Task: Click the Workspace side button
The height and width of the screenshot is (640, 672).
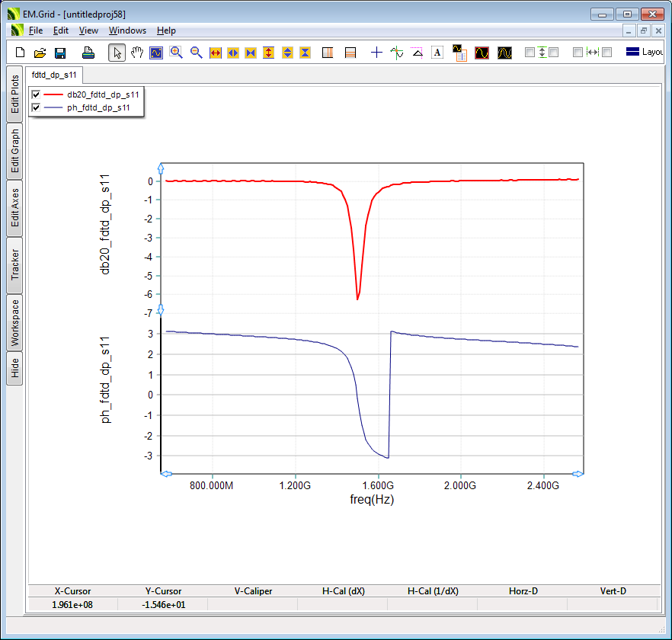Action: coord(14,322)
